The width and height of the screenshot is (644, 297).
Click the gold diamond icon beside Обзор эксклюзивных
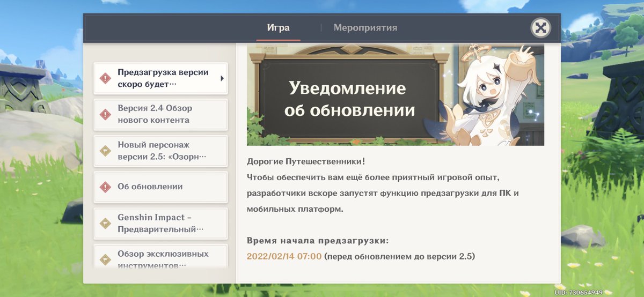(x=106, y=259)
